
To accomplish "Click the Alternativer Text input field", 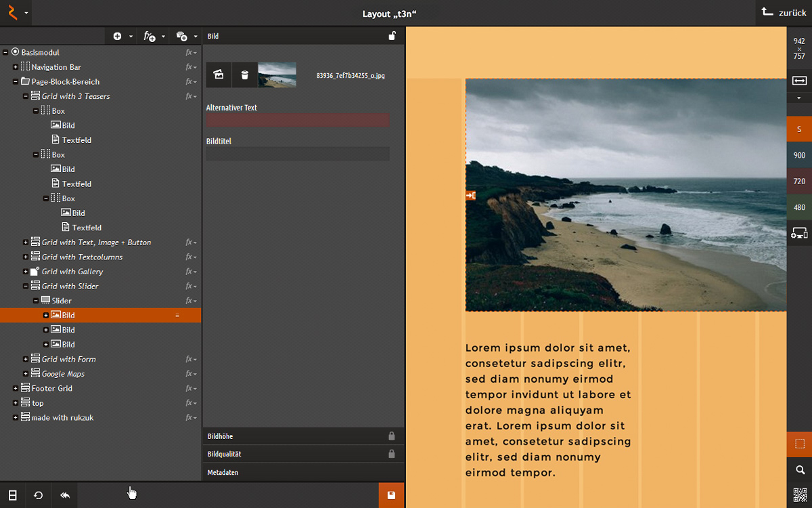I will pos(298,121).
